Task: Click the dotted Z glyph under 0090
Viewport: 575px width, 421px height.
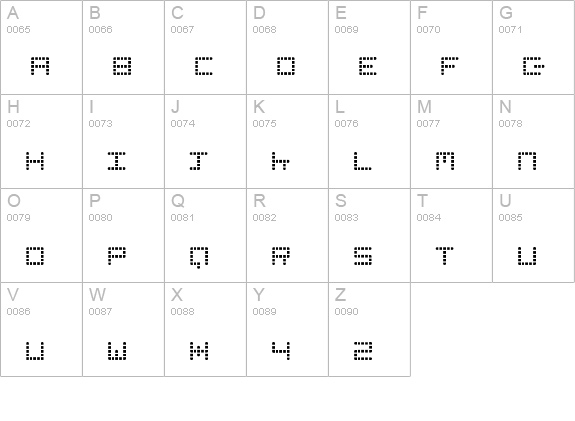Action: pyautogui.click(x=363, y=351)
